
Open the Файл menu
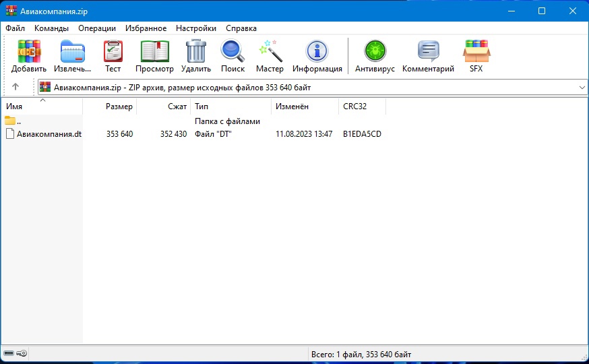click(15, 28)
